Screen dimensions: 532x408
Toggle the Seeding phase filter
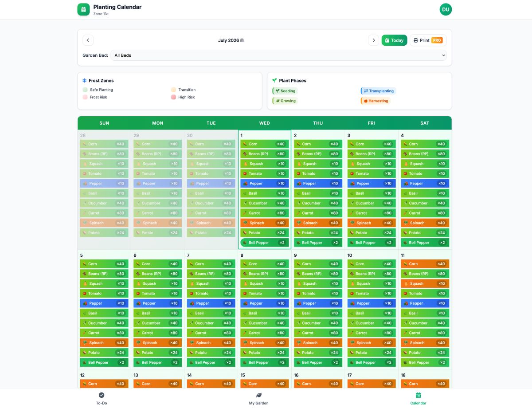pyautogui.click(x=285, y=91)
